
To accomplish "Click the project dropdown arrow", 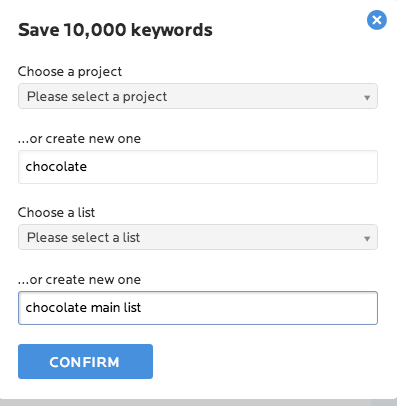I will (x=367, y=98).
